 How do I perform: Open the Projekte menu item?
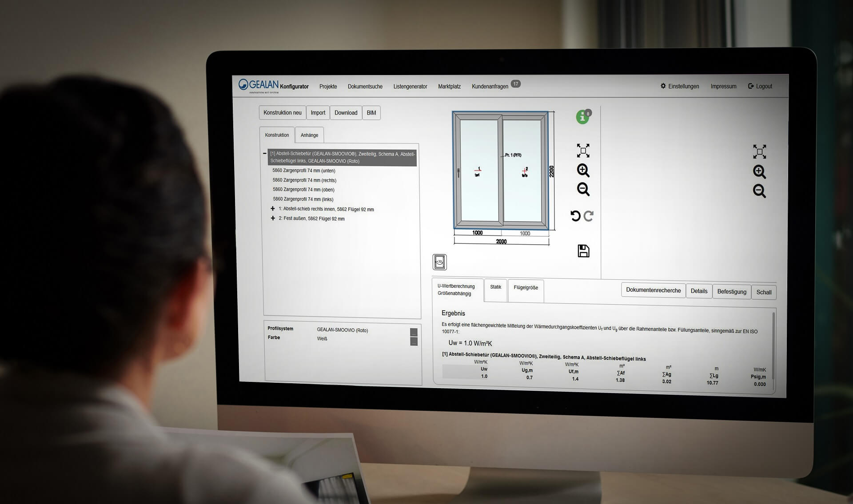331,86
